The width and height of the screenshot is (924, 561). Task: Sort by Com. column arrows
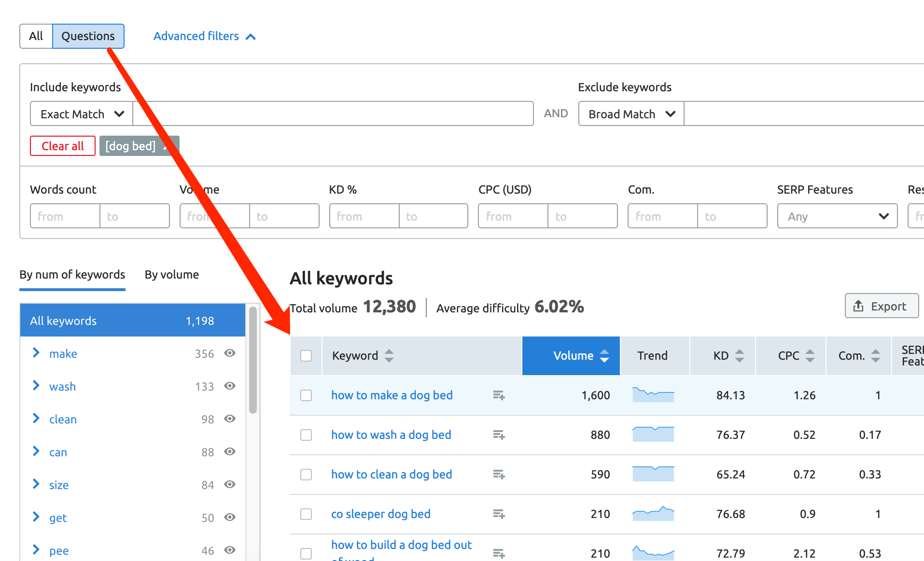[876, 356]
